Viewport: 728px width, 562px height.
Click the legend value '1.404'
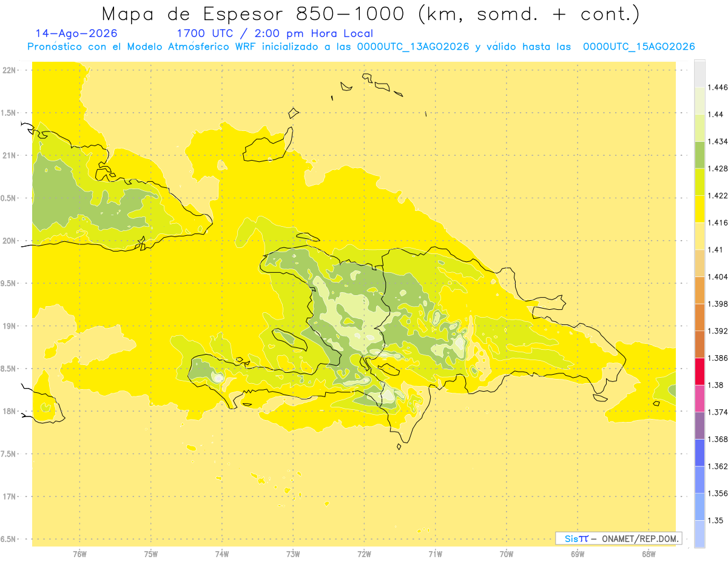click(718, 276)
